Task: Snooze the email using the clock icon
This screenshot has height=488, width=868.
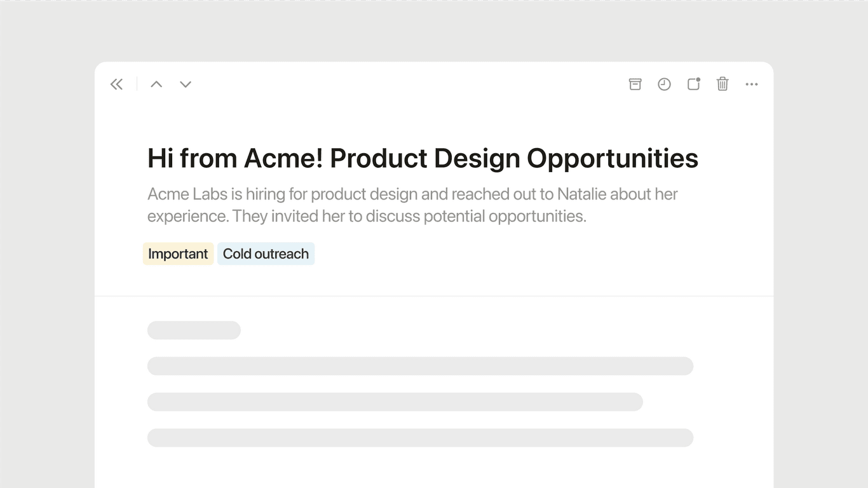Action: point(664,84)
